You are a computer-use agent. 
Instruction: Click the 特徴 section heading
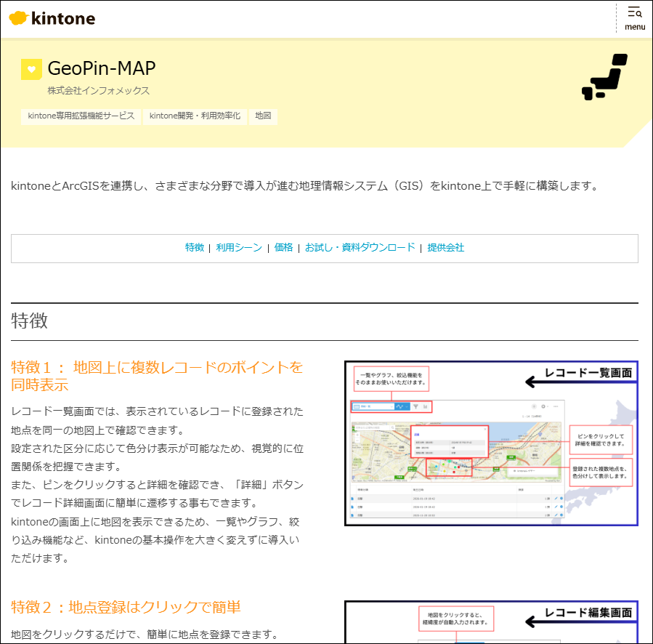pyautogui.click(x=30, y=321)
